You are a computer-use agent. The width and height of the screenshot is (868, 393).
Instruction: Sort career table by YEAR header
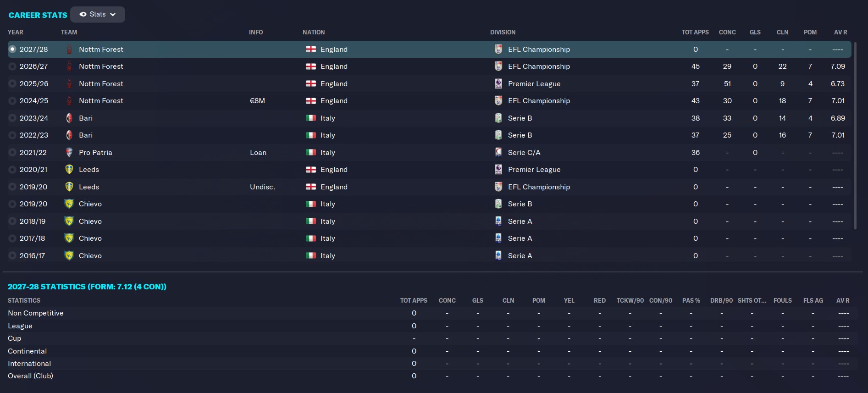coord(16,32)
